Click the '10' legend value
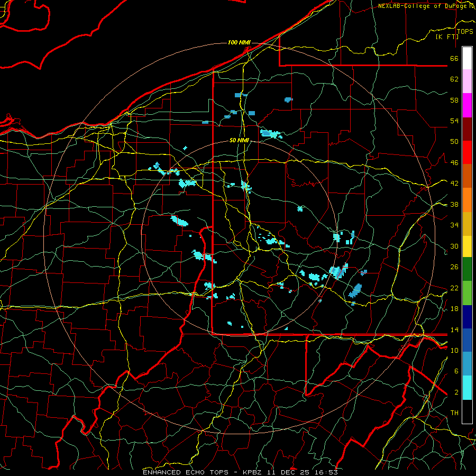The height and width of the screenshot is (476, 476). point(454,350)
